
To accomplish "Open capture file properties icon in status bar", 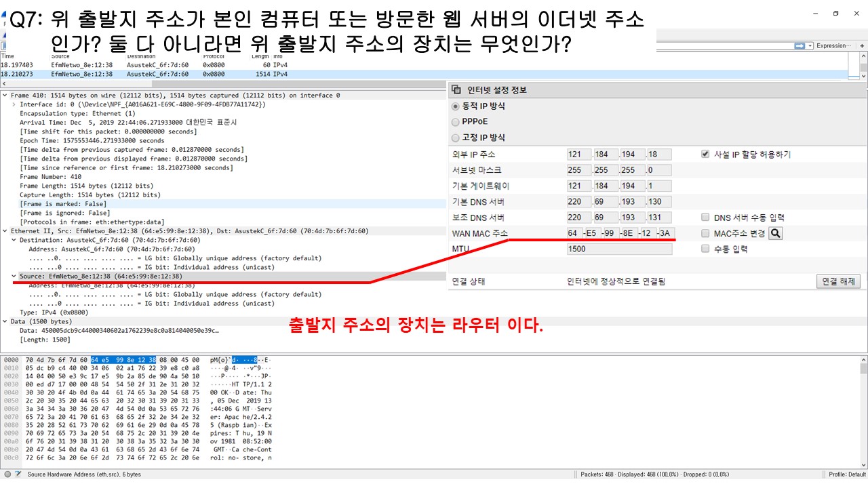I will coord(18,474).
